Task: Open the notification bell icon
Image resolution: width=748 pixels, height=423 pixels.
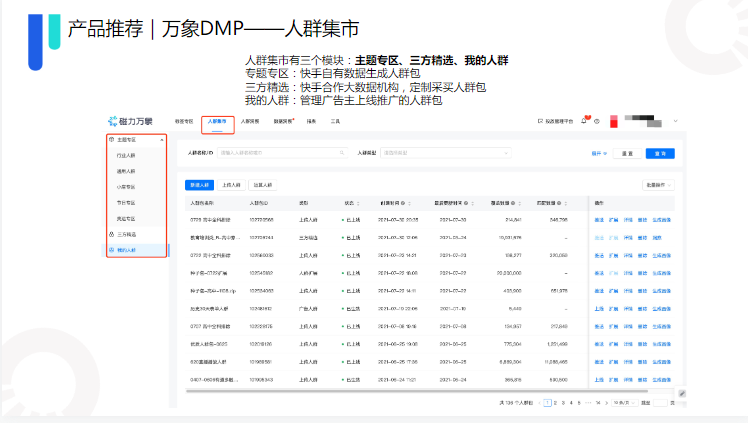Action: (x=583, y=121)
